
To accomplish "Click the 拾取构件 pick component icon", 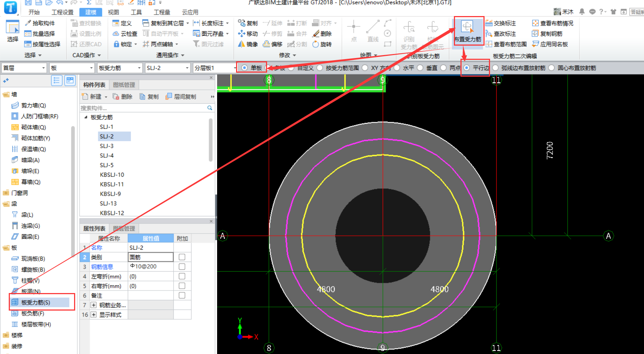I will 28,23.
